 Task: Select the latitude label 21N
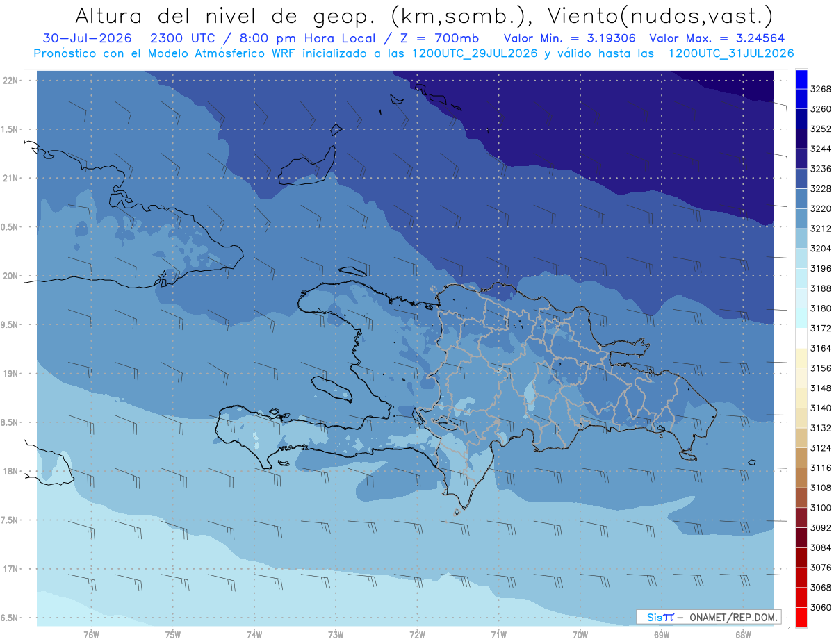(11, 178)
